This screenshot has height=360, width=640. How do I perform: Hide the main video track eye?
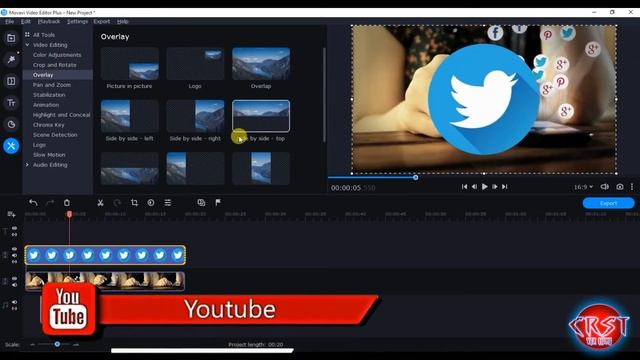[14, 278]
